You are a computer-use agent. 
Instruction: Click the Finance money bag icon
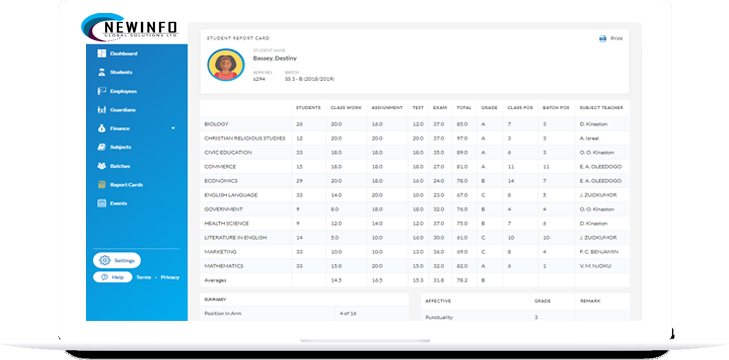(x=101, y=128)
